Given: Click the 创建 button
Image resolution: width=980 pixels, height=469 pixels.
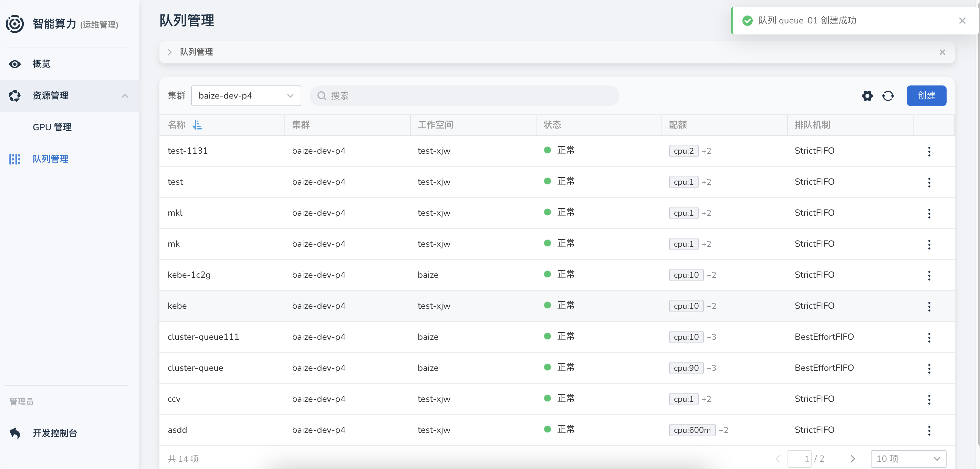Looking at the screenshot, I should point(926,96).
